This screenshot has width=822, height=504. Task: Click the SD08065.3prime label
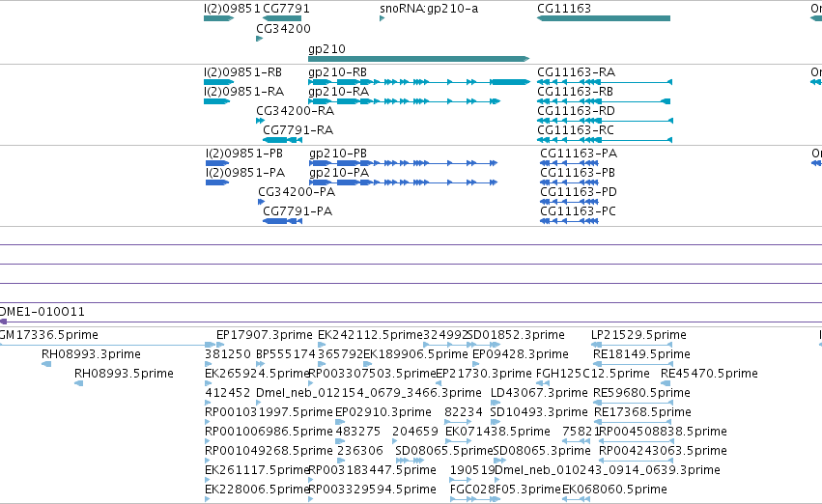click(x=542, y=451)
